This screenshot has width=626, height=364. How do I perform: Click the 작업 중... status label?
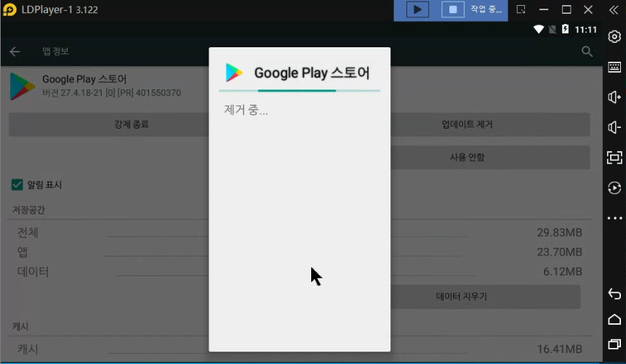click(x=486, y=9)
